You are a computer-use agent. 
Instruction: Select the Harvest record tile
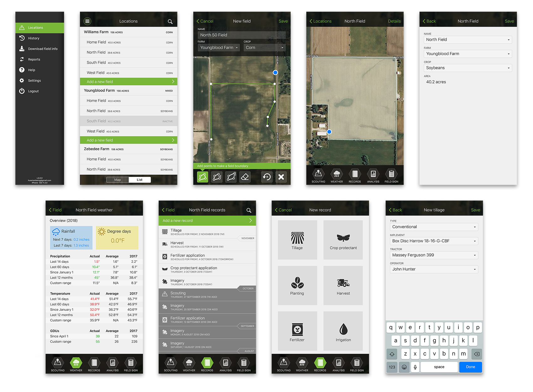(343, 286)
